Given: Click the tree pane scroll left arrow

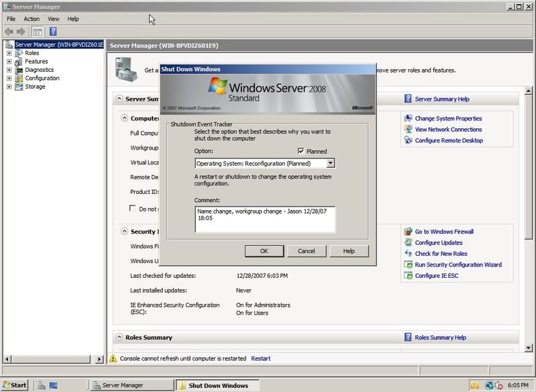Looking at the screenshot, I should 7,359.
